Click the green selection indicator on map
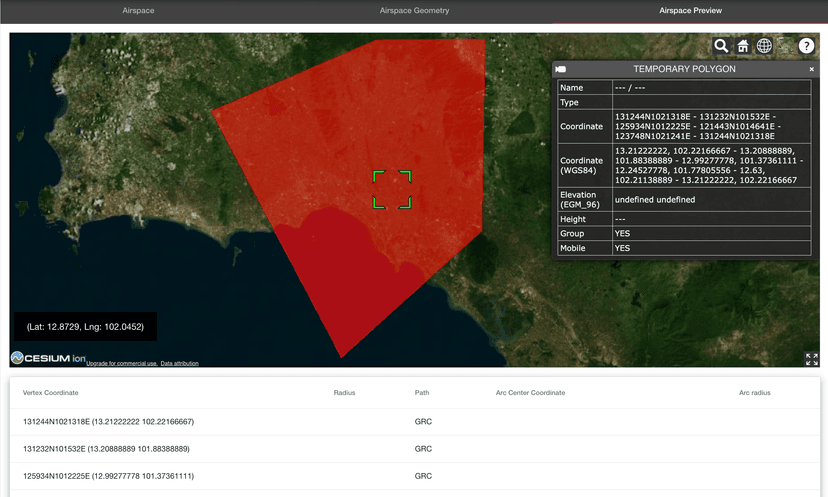Screen dimensions: 828x497 [392, 190]
